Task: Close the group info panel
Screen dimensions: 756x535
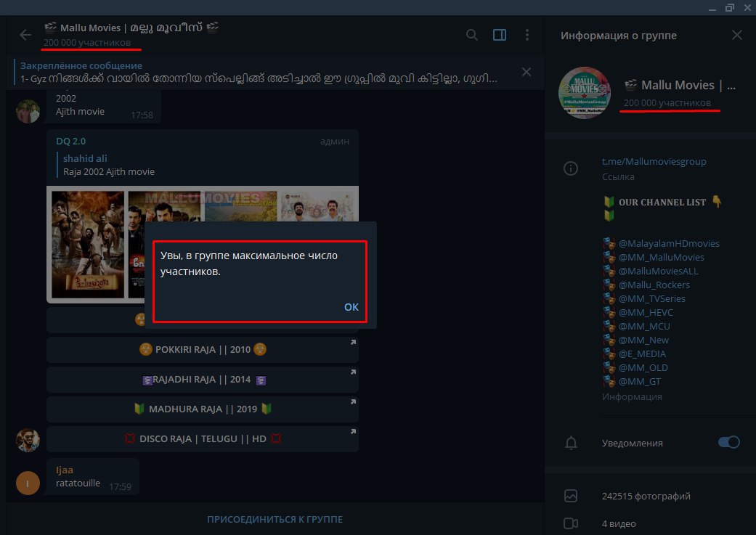Action: (736, 35)
